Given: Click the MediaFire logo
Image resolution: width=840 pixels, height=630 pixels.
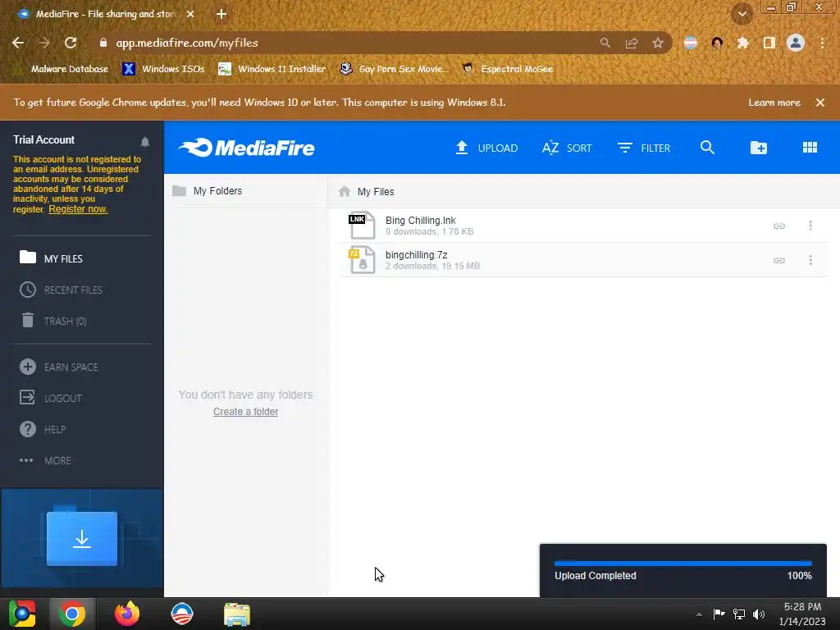Looking at the screenshot, I should click(x=246, y=148).
